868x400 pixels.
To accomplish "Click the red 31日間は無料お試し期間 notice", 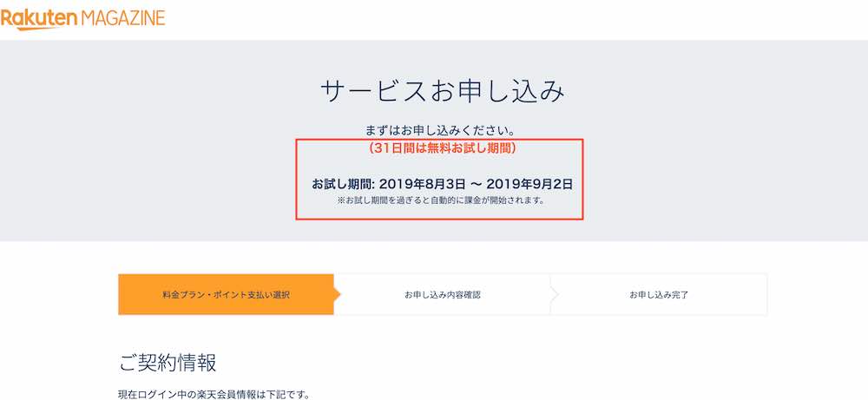I will 443,148.
